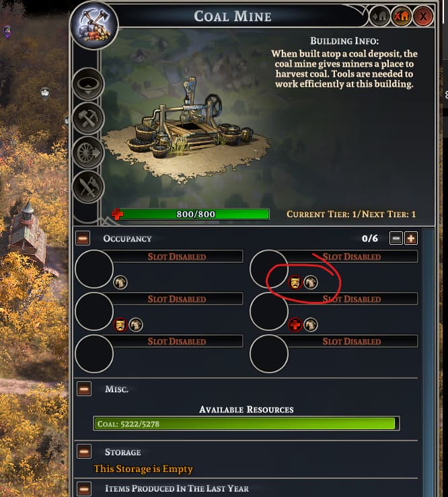This screenshot has width=448, height=497.
Task: Toggle the bottom-right disabled worker slot circle
Action: pyautogui.click(x=269, y=354)
